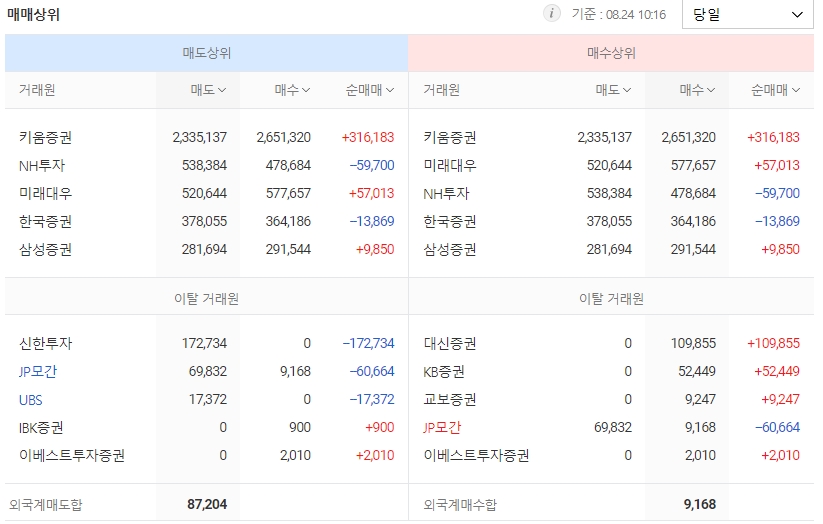Click 신한투자 sell volume 172,734
The height and width of the screenshot is (524, 823).
coord(204,343)
